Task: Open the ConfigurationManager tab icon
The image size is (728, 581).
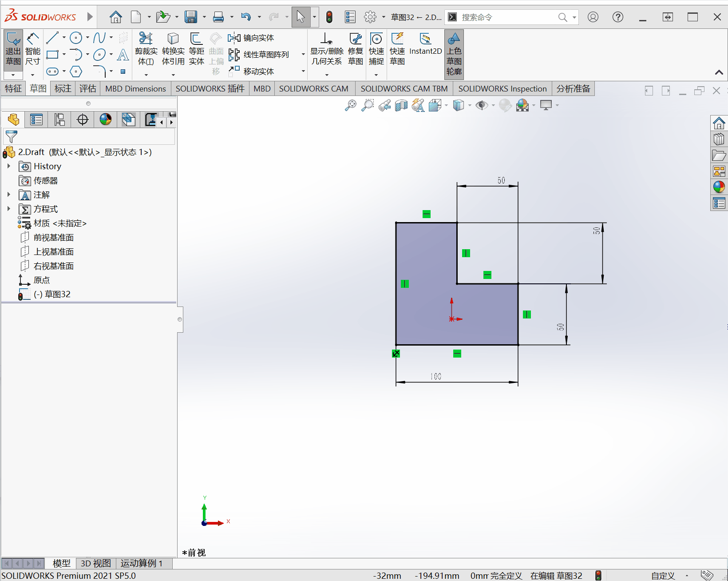Action: click(x=59, y=119)
